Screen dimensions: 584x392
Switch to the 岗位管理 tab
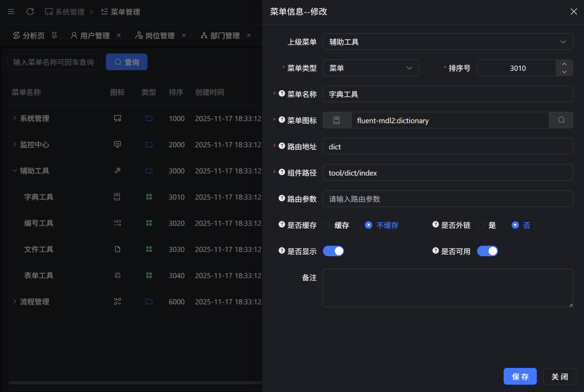click(x=156, y=36)
